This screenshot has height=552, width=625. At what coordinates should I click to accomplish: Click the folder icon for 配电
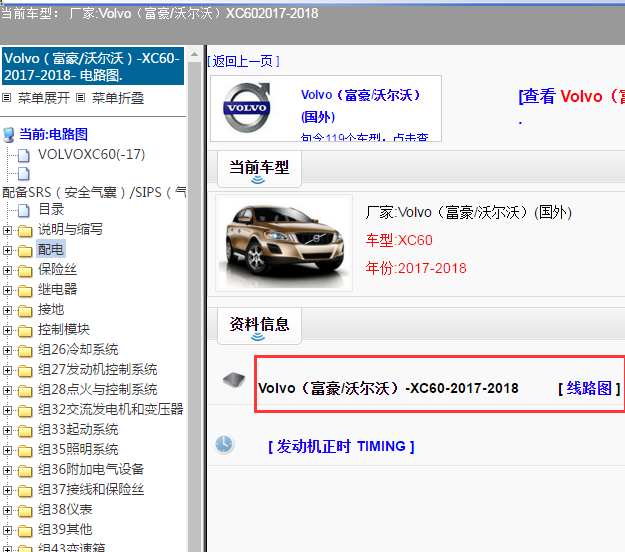25,250
